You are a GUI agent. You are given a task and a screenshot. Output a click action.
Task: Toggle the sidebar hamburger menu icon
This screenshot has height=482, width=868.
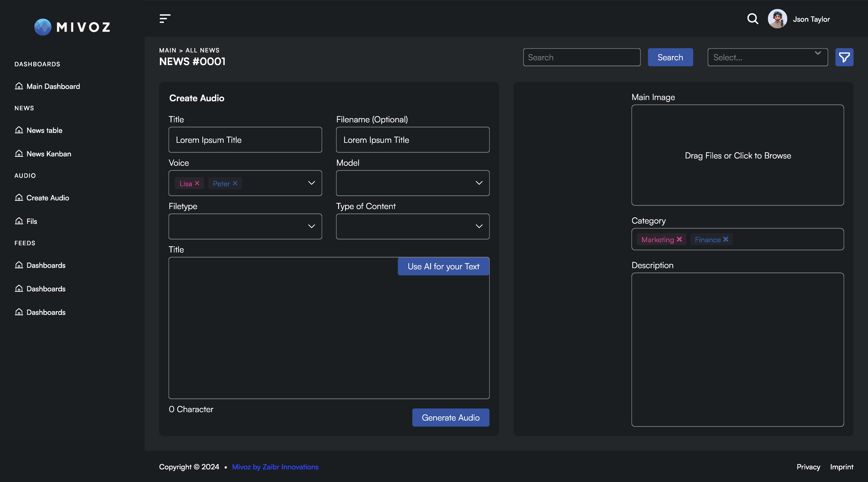pyautogui.click(x=165, y=19)
